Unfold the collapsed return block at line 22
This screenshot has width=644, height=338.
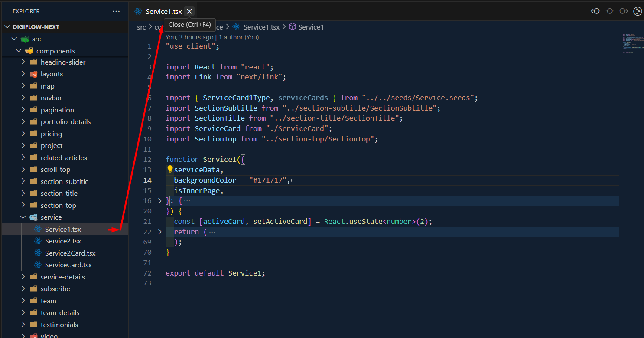coord(159,232)
